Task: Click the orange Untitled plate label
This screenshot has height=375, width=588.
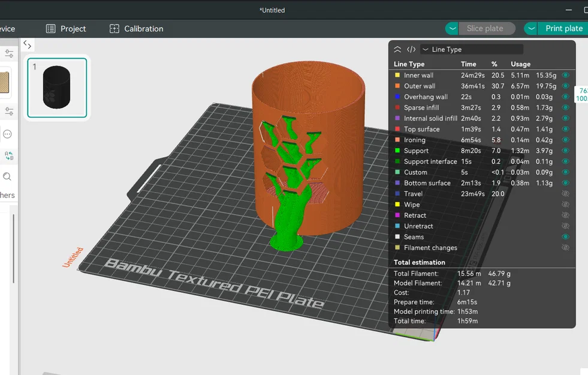Action: click(x=73, y=257)
